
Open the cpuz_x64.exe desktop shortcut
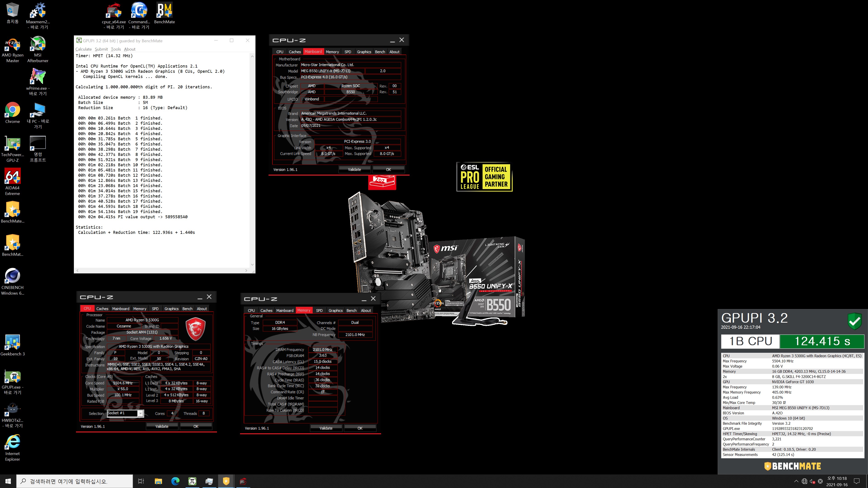click(x=114, y=16)
